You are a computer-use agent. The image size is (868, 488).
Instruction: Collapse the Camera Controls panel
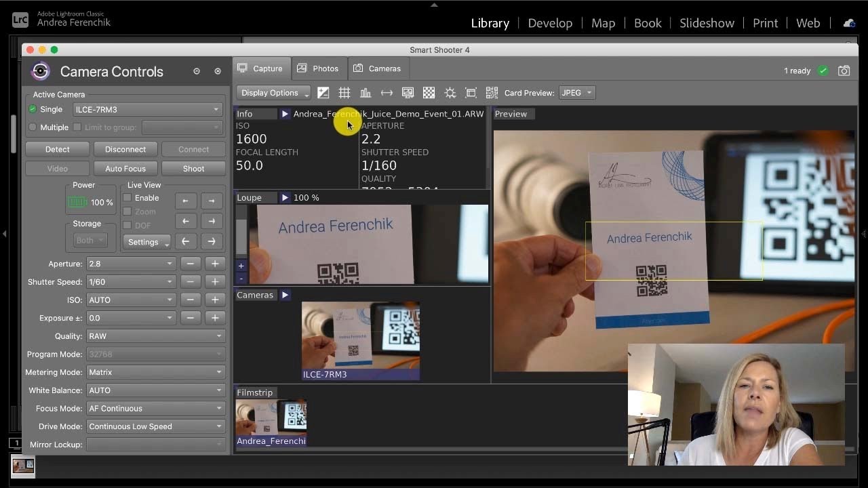coord(197,71)
